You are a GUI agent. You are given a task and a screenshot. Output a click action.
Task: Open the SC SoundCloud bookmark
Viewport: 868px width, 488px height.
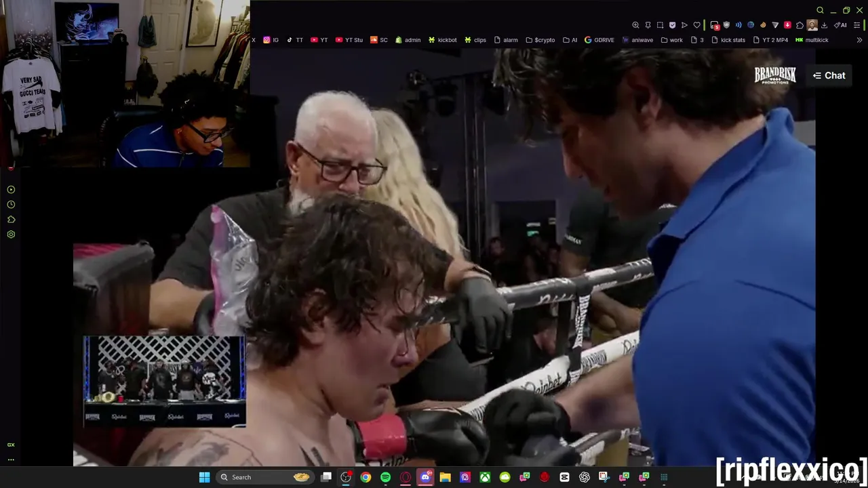(x=378, y=40)
